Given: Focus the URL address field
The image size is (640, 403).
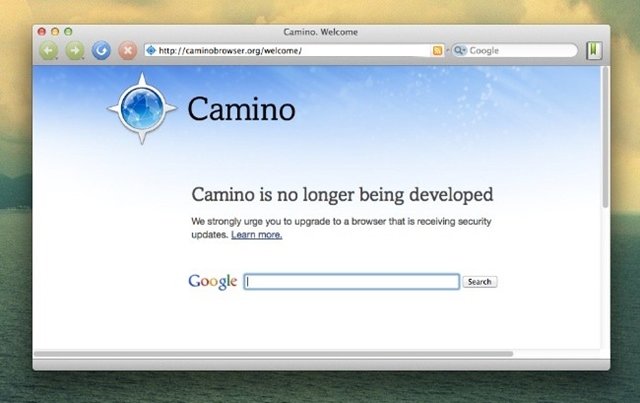Looking at the screenshot, I should pos(294,51).
